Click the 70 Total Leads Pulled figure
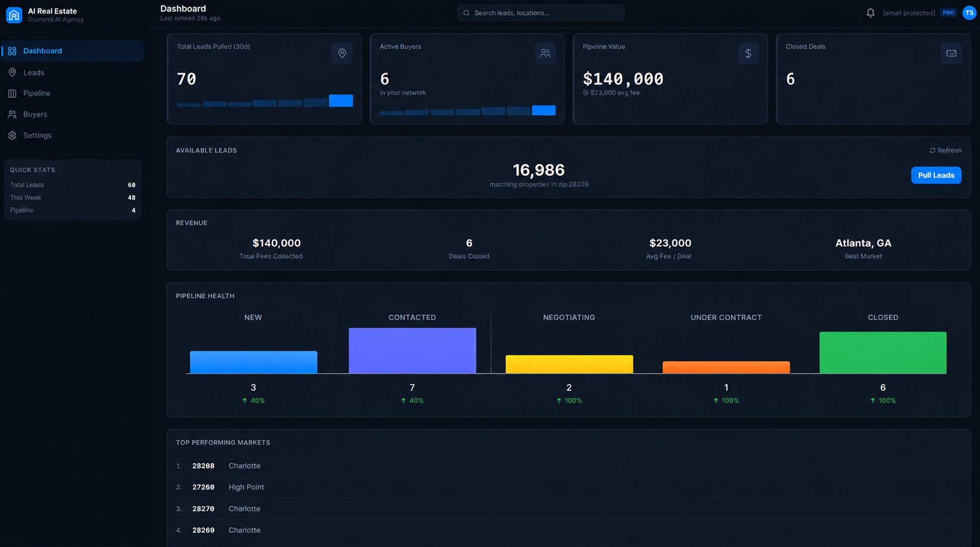The image size is (980, 547). 186,79
